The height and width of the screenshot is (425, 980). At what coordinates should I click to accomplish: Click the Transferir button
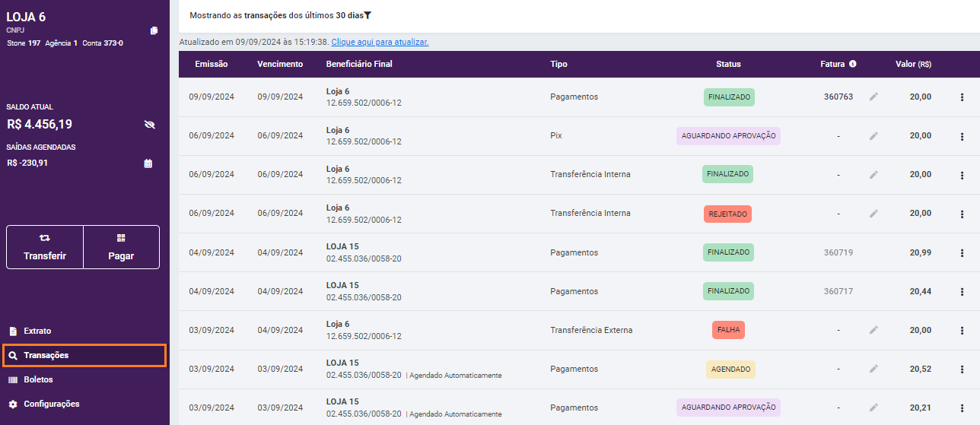(x=45, y=247)
